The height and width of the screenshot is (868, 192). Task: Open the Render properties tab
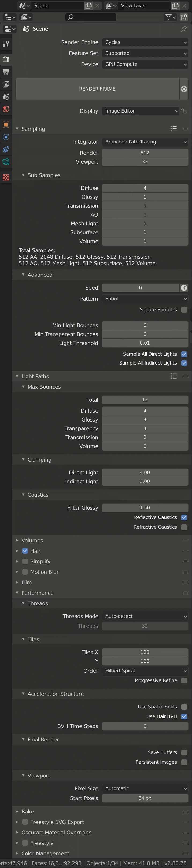6,60
